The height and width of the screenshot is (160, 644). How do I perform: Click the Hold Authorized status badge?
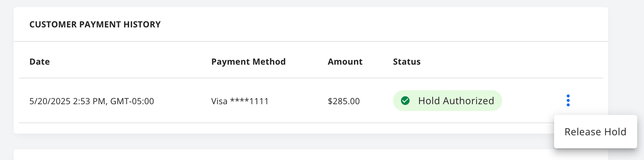[x=447, y=100]
